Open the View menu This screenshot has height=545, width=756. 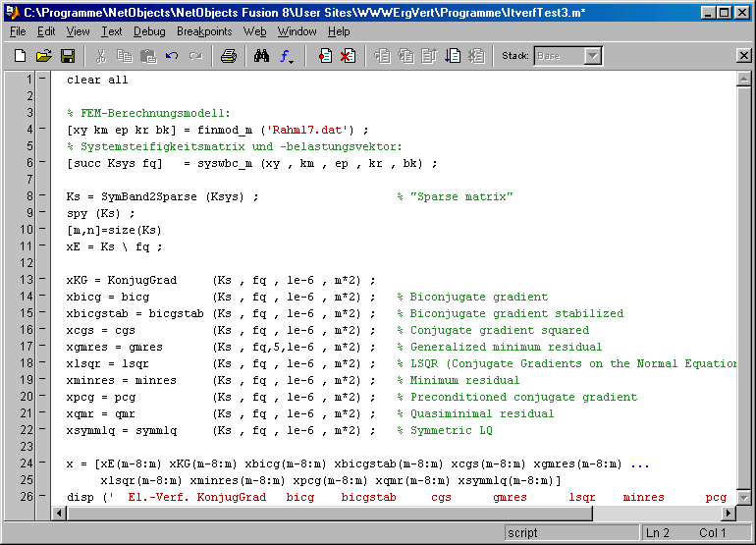point(79,31)
